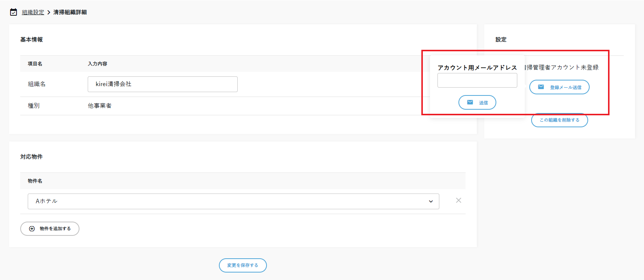Click the breadcrumb chevron separator arrow
Image resolution: width=644 pixels, height=280 pixels.
(x=49, y=12)
